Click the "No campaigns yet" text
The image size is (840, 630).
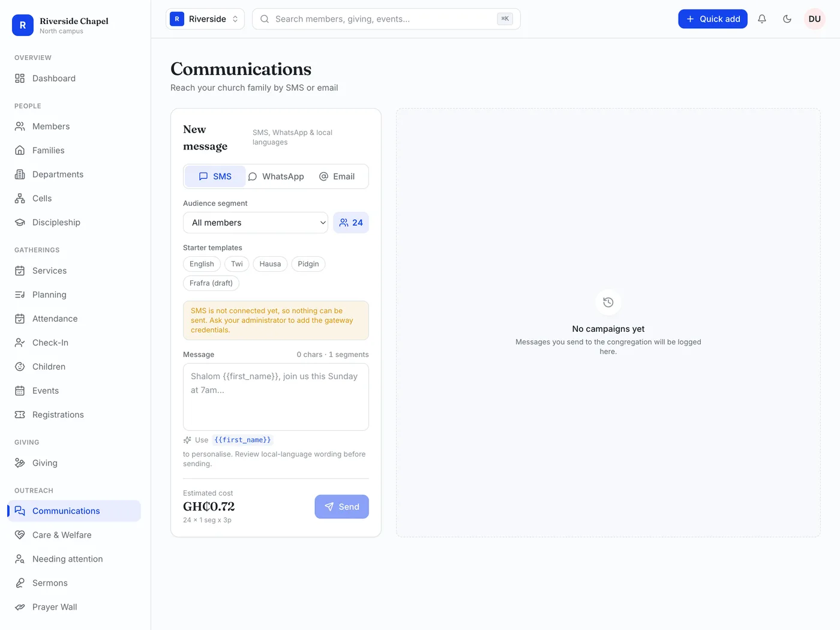coord(608,329)
